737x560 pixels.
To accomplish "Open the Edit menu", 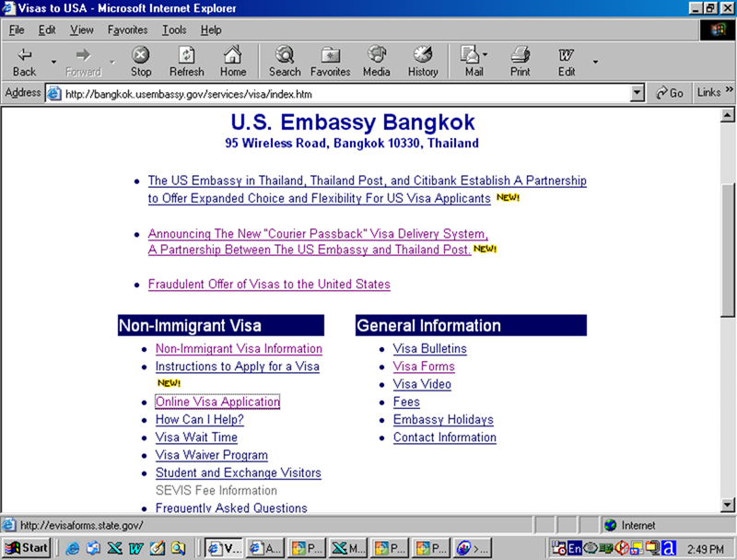I will 47,30.
